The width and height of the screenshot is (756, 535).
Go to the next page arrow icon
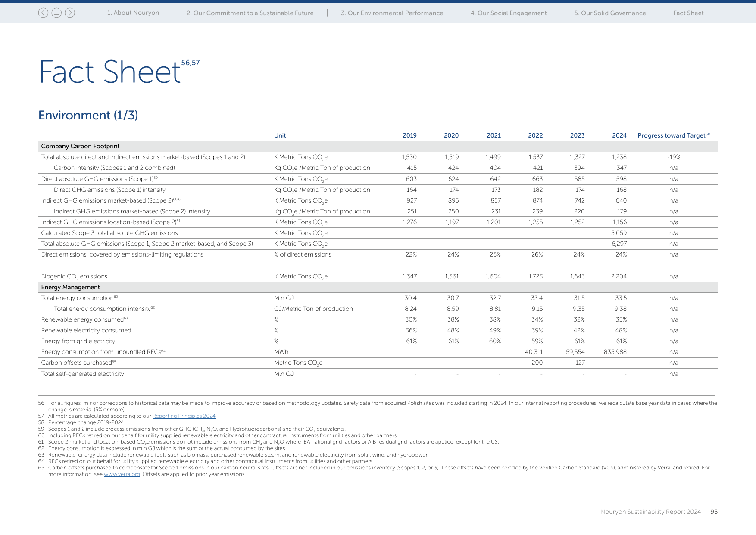tap(70, 13)
